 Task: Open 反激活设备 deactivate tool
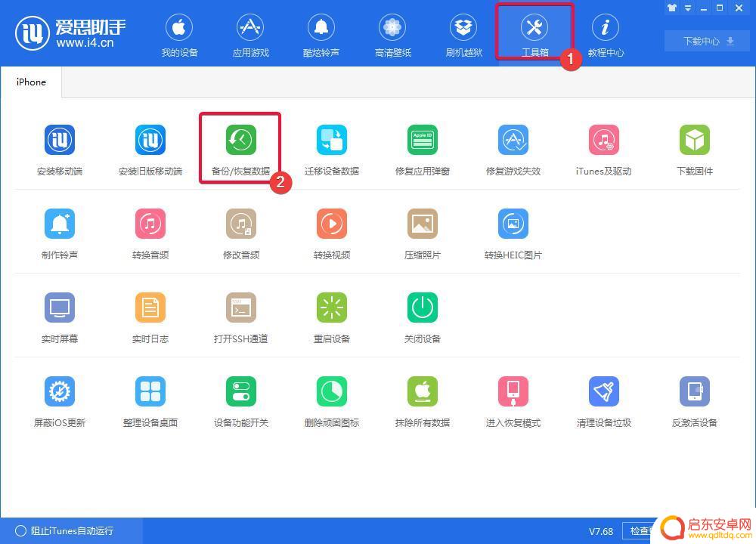click(695, 401)
